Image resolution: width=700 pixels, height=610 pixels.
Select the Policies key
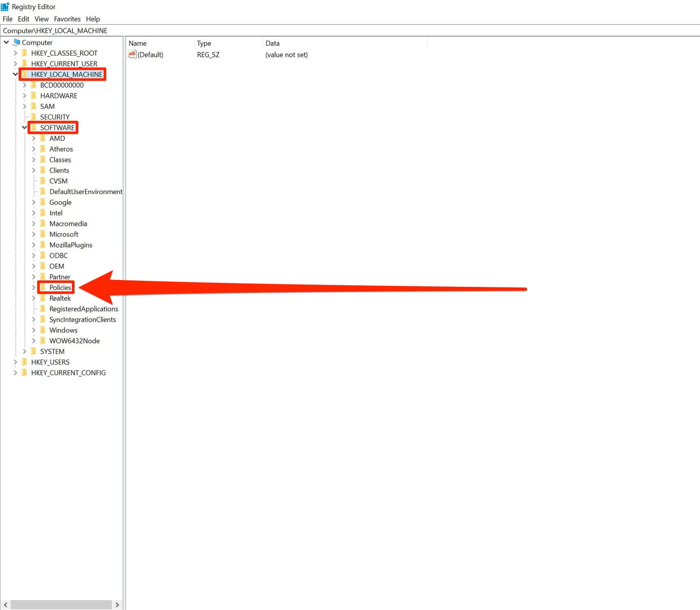click(x=61, y=287)
